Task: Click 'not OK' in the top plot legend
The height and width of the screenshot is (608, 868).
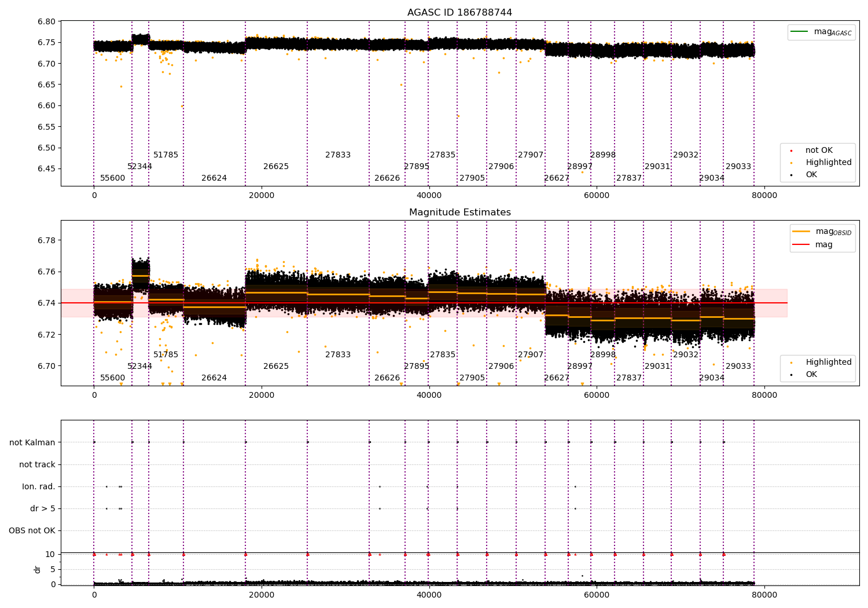Action: click(819, 151)
